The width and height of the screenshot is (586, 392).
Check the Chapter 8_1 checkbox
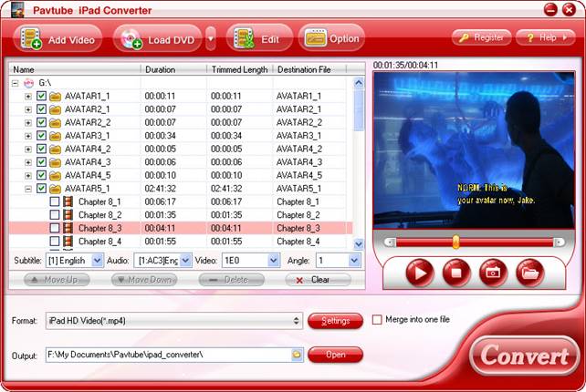click(x=55, y=201)
